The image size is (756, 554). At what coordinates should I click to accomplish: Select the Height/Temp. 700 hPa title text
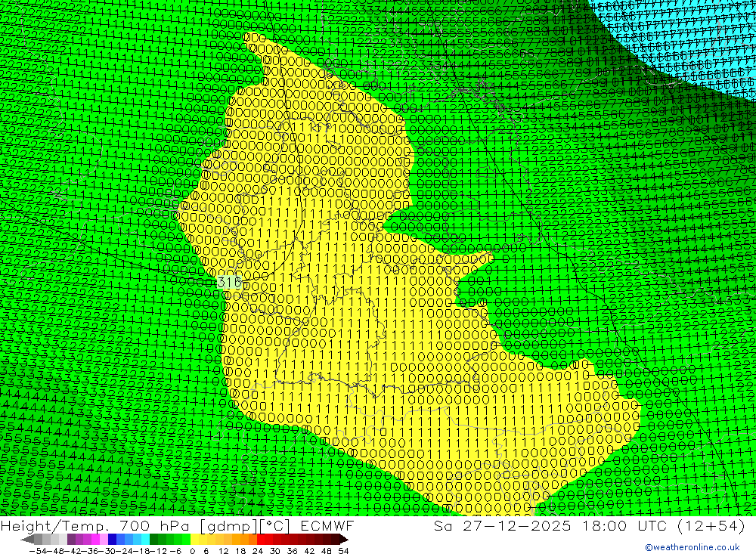click(97, 525)
